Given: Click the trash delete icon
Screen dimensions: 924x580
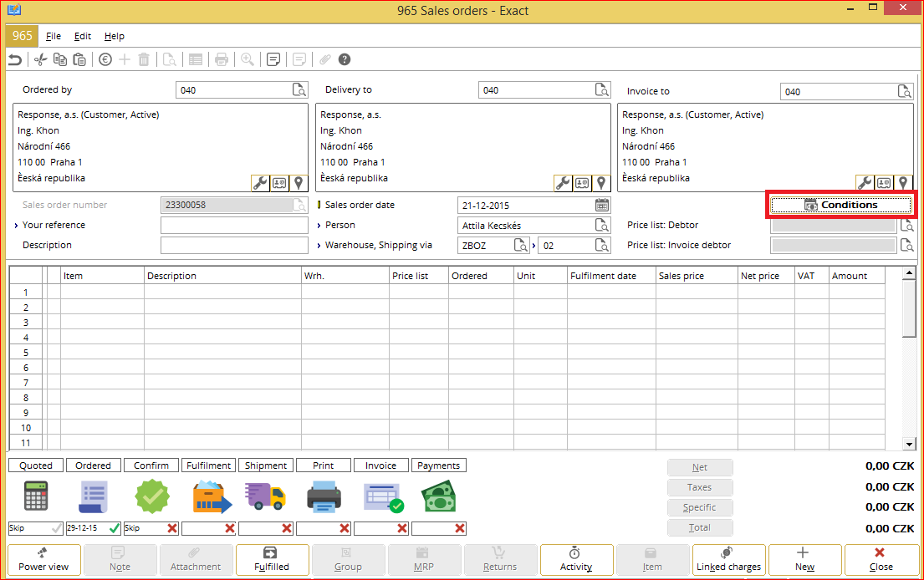Looking at the screenshot, I should tap(144, 59).
